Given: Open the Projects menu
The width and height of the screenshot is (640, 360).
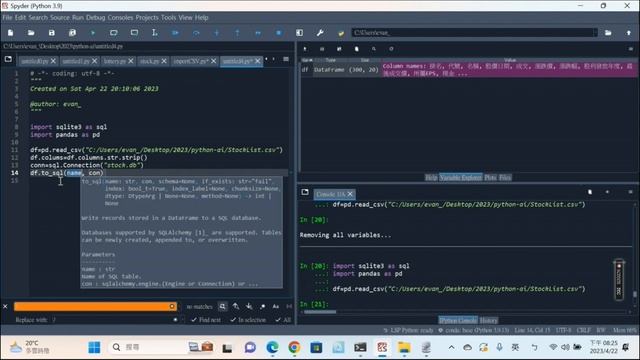Looking at the screenshot, I should 147,18.
